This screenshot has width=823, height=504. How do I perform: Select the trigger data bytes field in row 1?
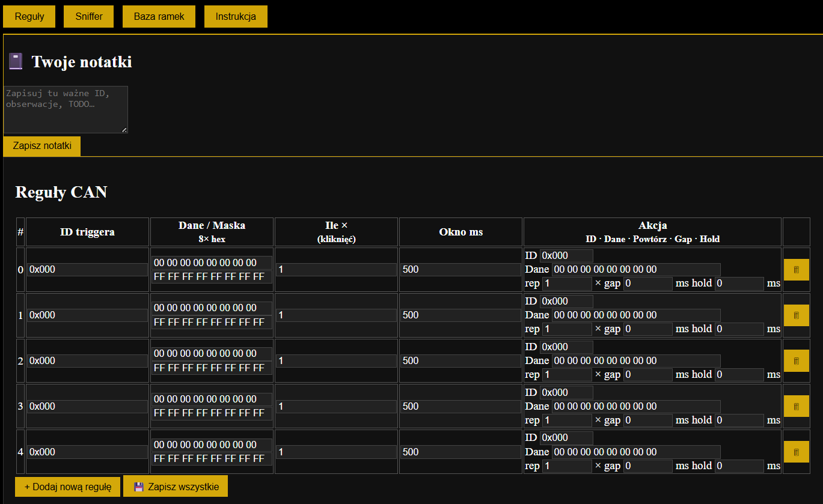pyautogui.click(x=212, y=308)
